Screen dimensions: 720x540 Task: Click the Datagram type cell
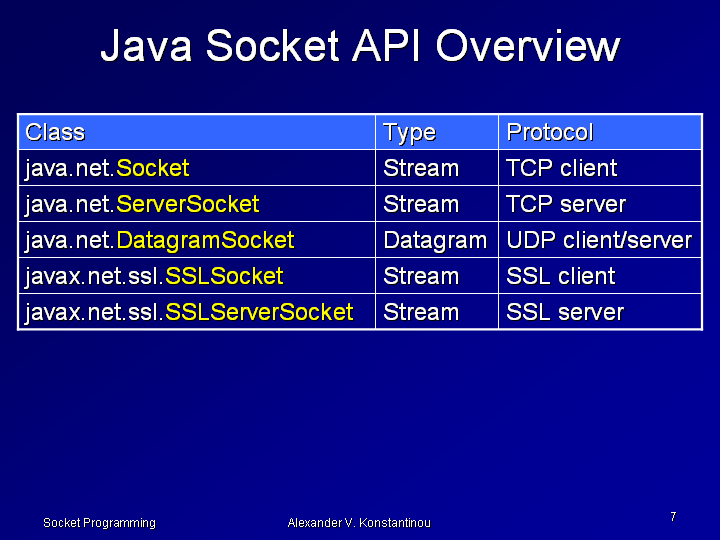[435, 240]
